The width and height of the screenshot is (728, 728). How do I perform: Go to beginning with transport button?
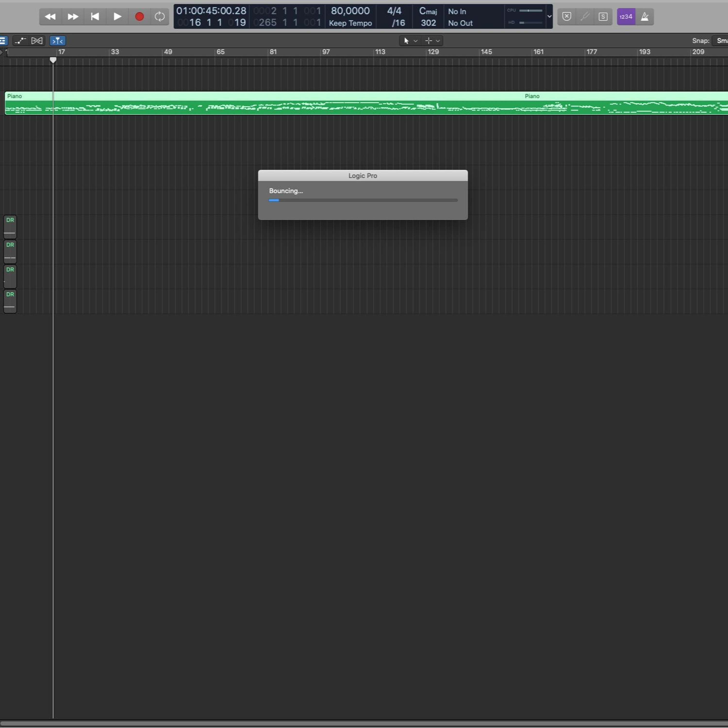(x=95, y=17)
